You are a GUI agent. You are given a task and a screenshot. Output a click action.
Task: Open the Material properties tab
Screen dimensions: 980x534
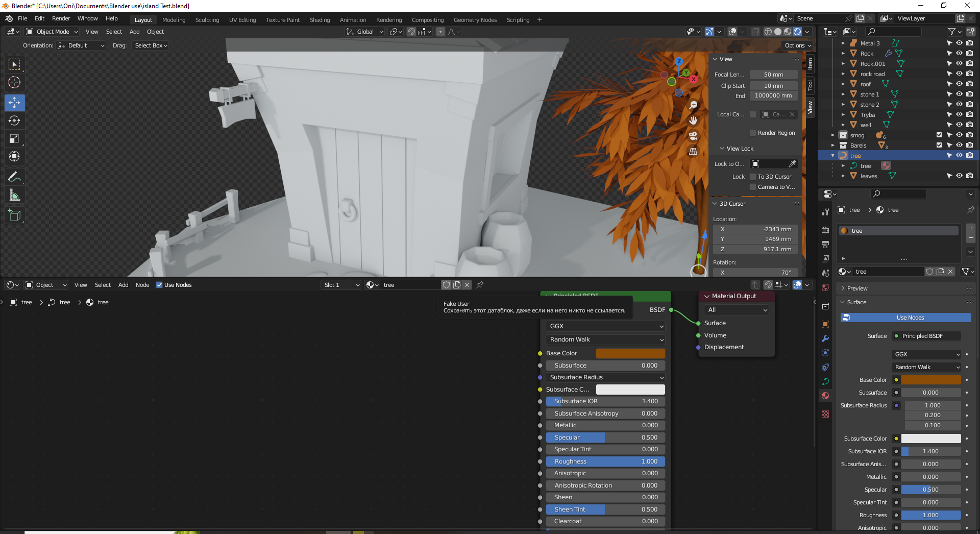825,396
